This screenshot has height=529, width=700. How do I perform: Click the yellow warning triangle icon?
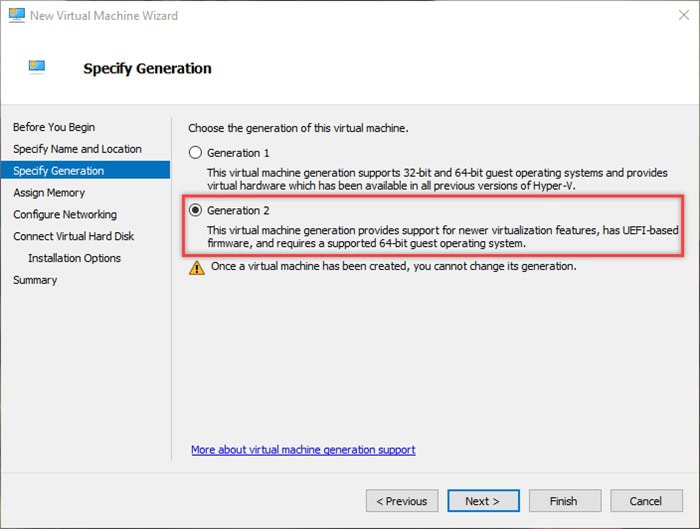tap(196, 267)
